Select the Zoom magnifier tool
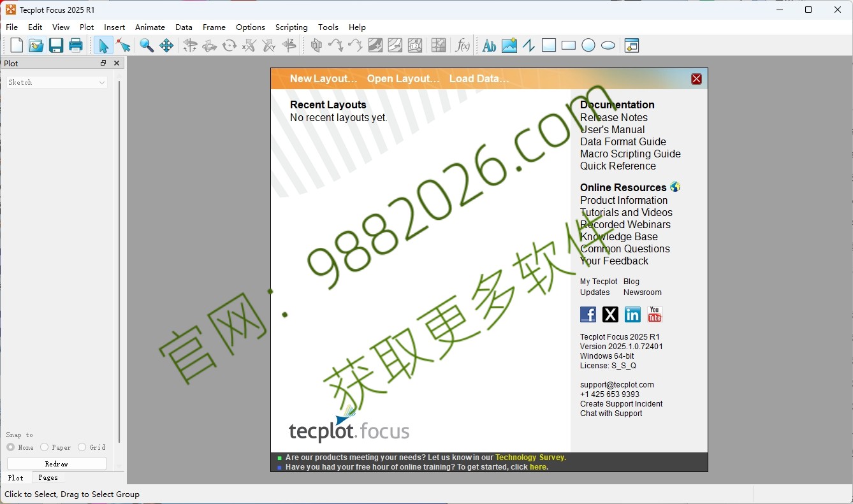 pyautogui.click(x=147, y=45)
